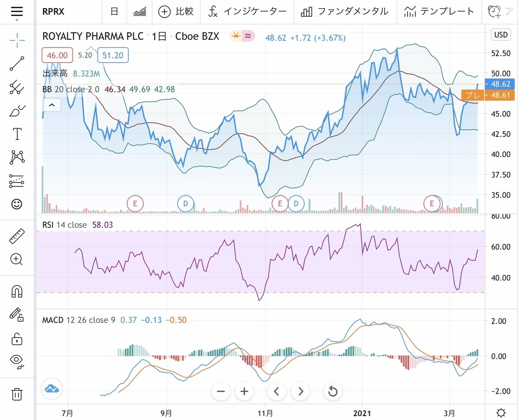The image size is (518, 420).
Task: Remove drawings with trash icon
Action: pyautogui.click(x=17, y=394)
